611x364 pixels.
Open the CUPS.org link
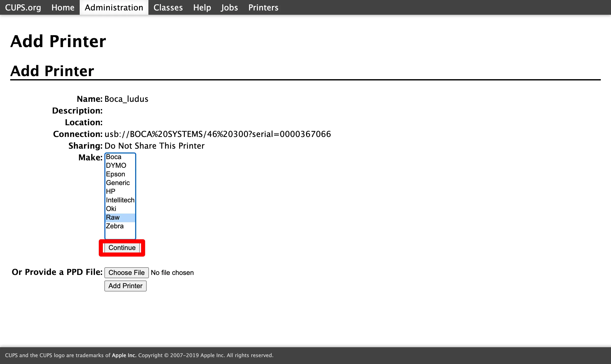coord(23,7)
